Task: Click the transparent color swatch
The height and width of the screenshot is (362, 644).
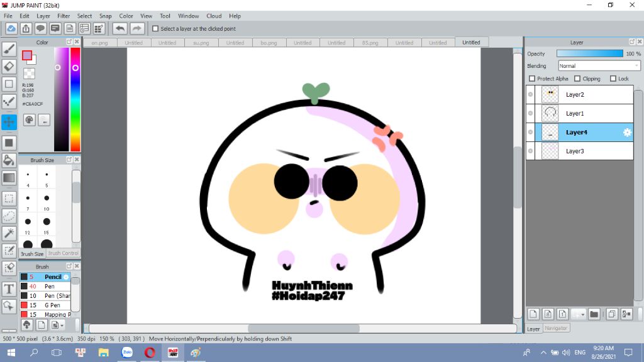Action: click(29, 74)
